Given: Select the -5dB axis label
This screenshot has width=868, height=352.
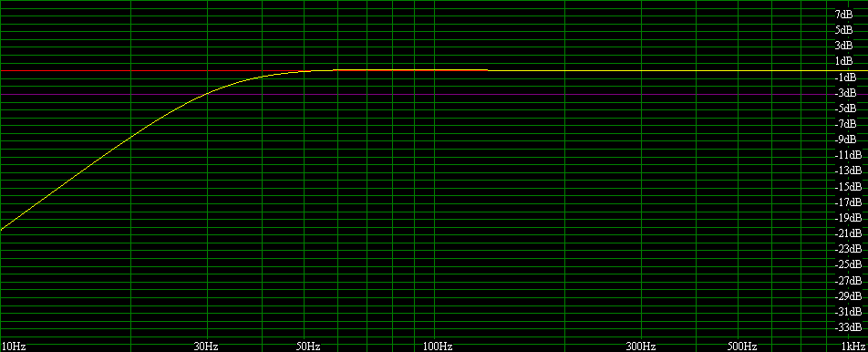Looking at the screenshot, I should pyautogui.click(x=844, y=108).
